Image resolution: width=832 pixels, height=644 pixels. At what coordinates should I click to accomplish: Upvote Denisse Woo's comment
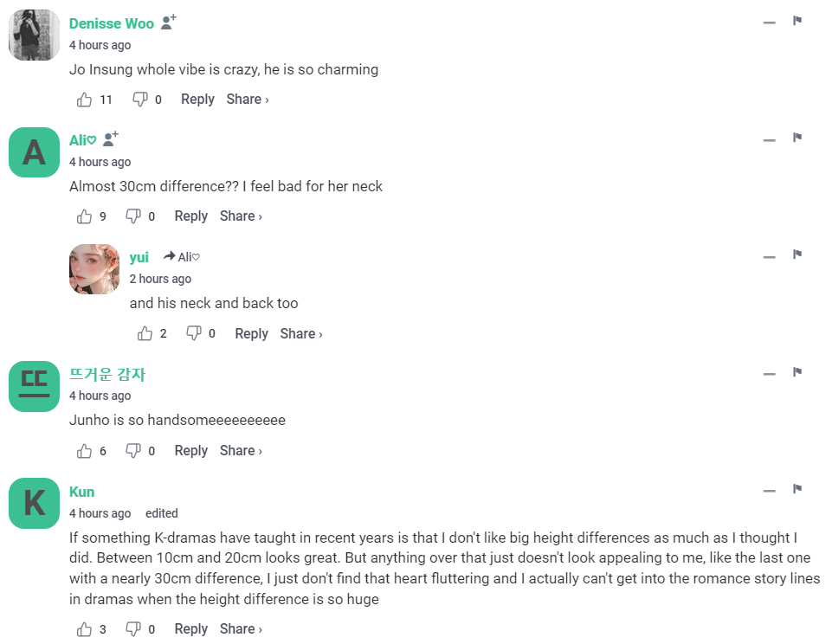[85, 100]
